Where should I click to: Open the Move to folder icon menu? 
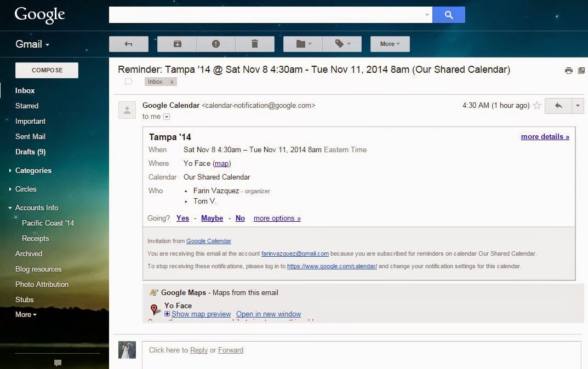(x=303, y=44)
